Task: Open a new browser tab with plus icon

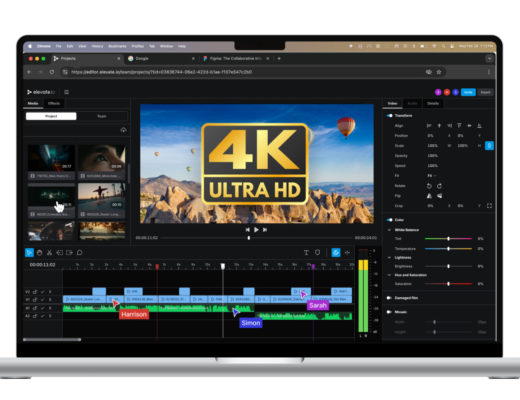Action: (x=279, y=58)
